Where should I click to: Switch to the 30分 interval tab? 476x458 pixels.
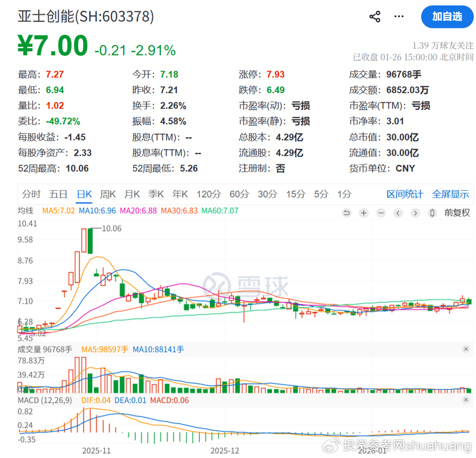tap(267, 194)
